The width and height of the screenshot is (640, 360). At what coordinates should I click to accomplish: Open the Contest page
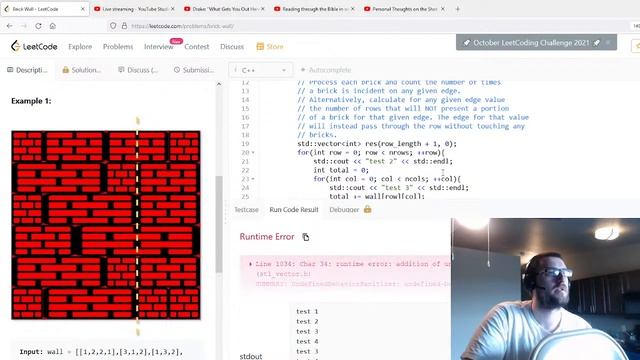(197, 47)
